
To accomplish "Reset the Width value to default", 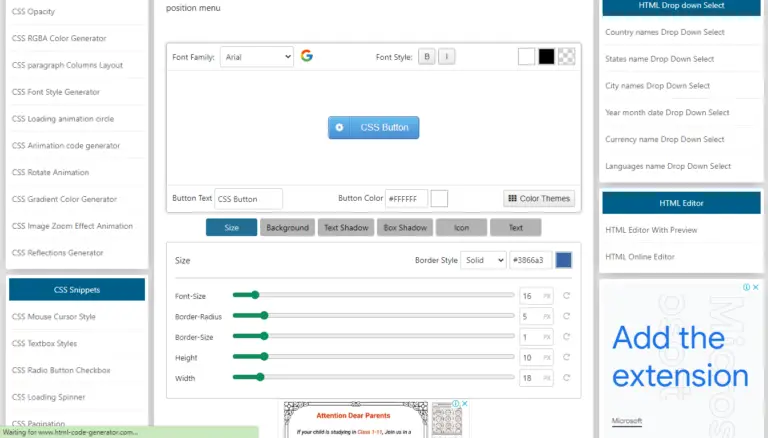I will (x=567, y=378).
